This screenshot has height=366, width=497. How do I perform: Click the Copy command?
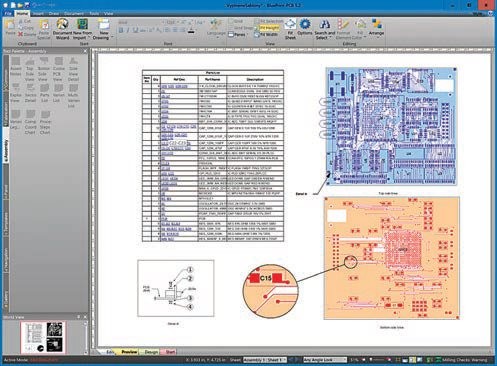[x=25, y=28]
